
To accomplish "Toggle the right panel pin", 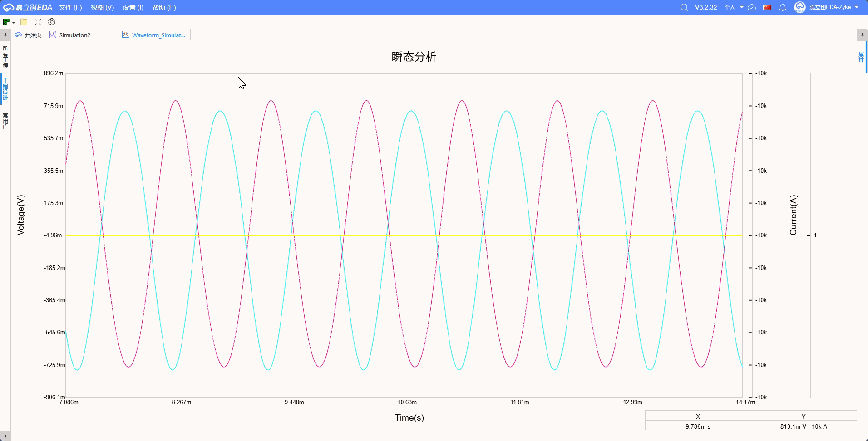I will pos(862,35).
